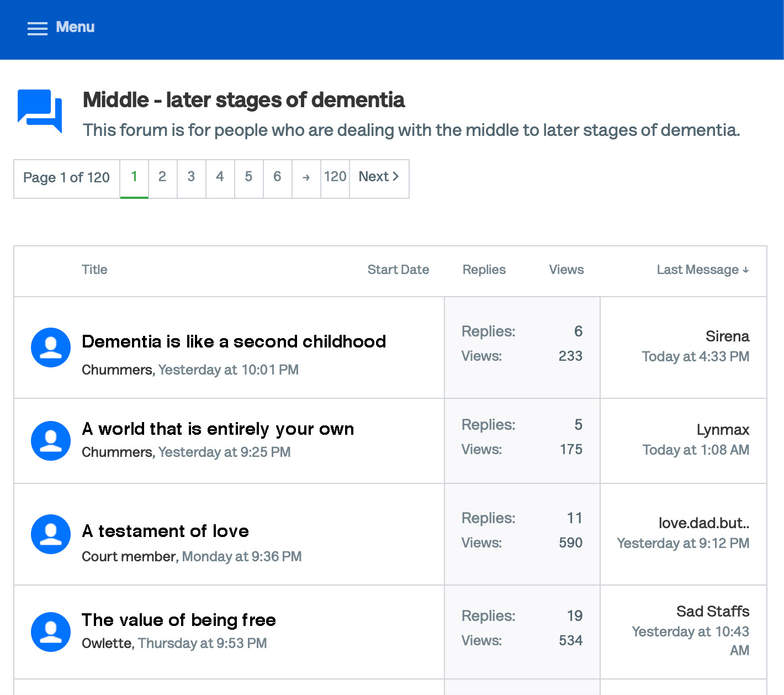This screenshot has height=695, width=784.
Task: Click avatar beside 'Dementia is like a second childhood'
Action: tap(51, 347)
